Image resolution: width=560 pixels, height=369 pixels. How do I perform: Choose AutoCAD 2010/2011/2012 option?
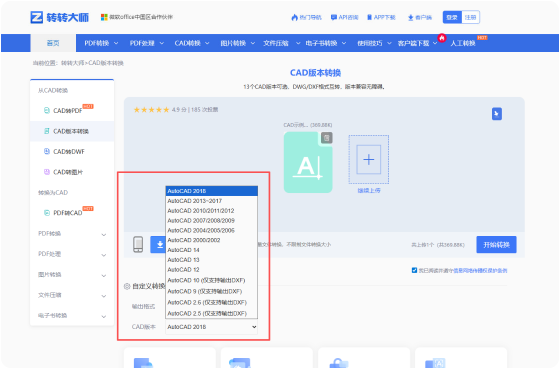[x=211, y=211]
